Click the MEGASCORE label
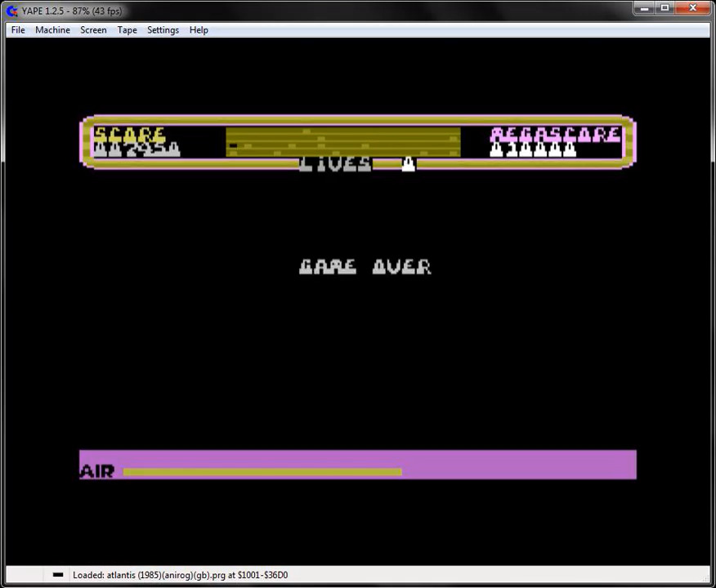The width and height of the screenshot is (716, 588). coord(555,135)
